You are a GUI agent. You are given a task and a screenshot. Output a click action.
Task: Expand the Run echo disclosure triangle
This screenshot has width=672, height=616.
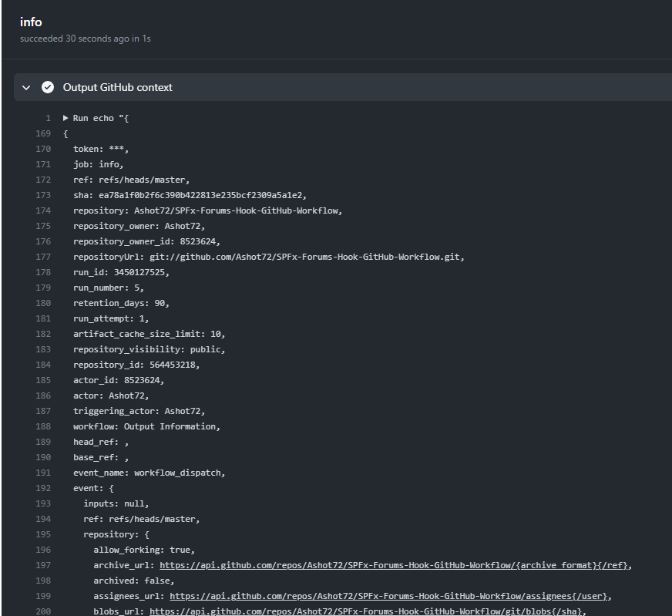click(x=66, y=118)
